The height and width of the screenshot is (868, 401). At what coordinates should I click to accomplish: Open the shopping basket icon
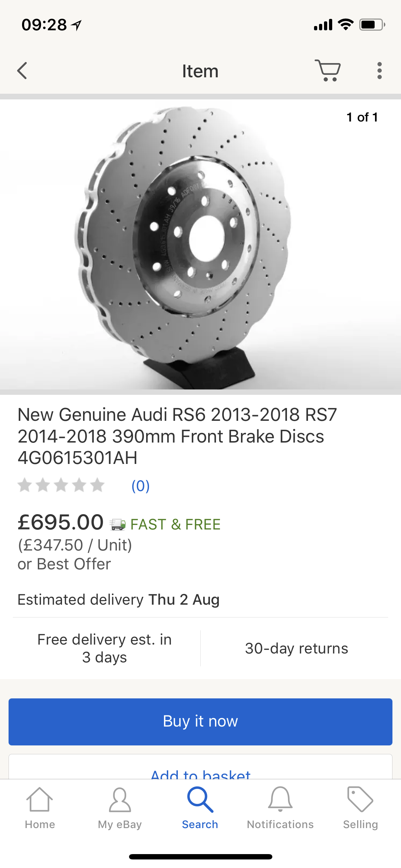328,71
